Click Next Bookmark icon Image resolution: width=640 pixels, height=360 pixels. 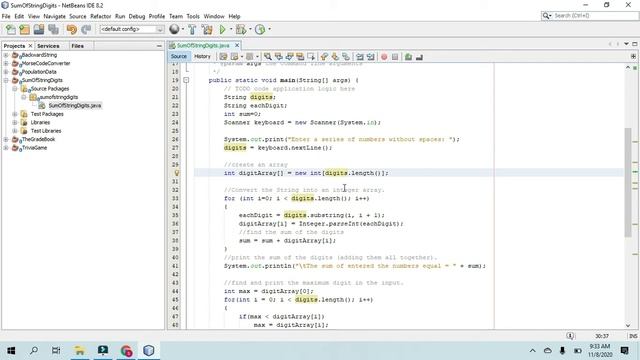(x=335, y=57)
